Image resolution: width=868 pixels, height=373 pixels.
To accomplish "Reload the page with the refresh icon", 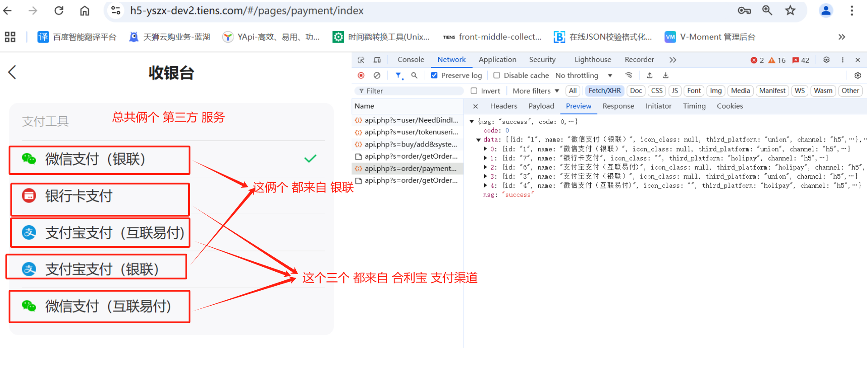I will click(59, 10).
